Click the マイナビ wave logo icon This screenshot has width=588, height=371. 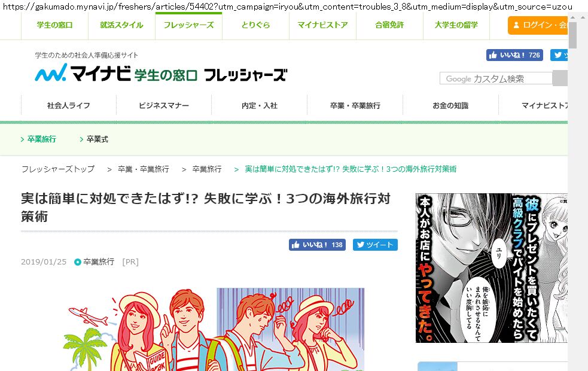[x=51, y=72]
